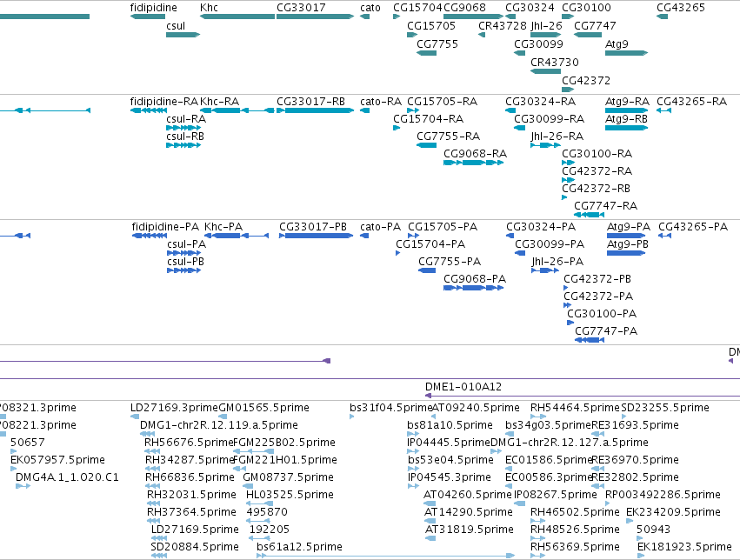Open the CG7747-PA label
The image size is (740, 560).
(x=606, y=331)
